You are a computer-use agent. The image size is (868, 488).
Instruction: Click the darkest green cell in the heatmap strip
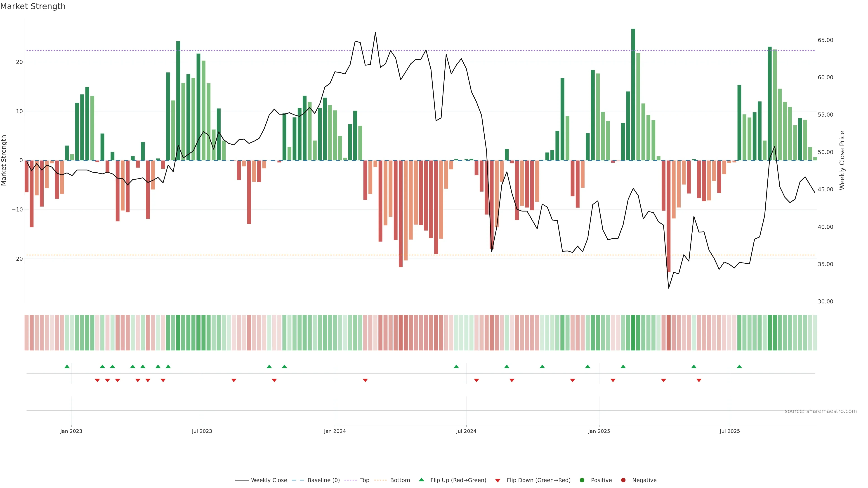[x=633, y=333]
